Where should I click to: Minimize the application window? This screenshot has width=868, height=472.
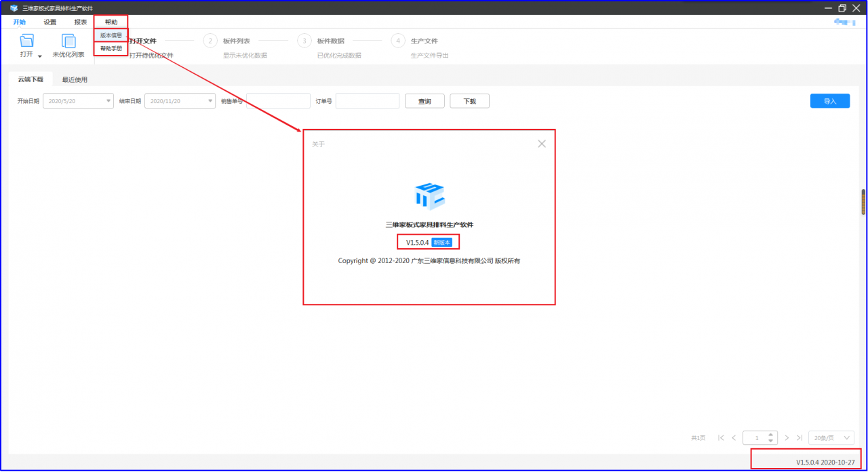pyautogui.click(x=828, y=8)
